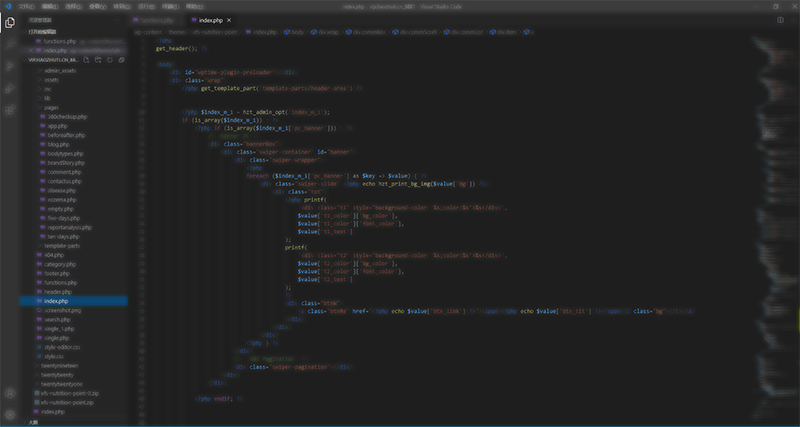Switch to the functions.php editor tab
Viewport: 800px width, 427px height.
pyautogui.click(x=156, y=20)
